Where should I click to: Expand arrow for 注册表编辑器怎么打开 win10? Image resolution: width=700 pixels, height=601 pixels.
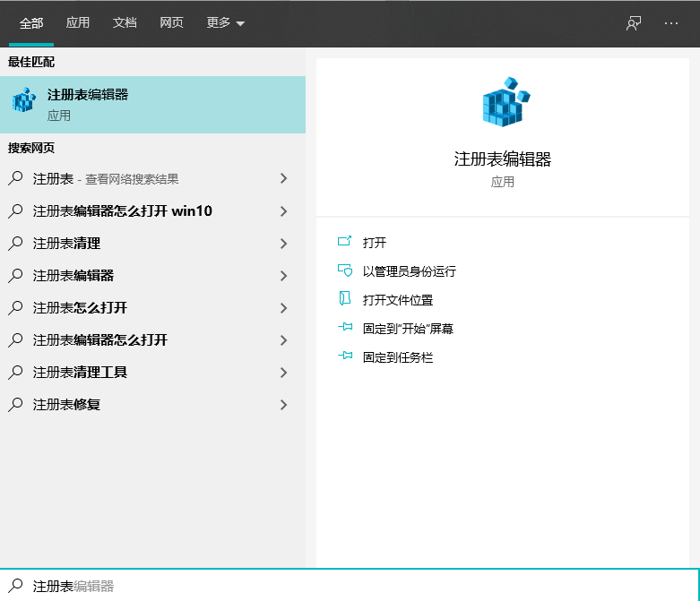[x=283, y=211]
